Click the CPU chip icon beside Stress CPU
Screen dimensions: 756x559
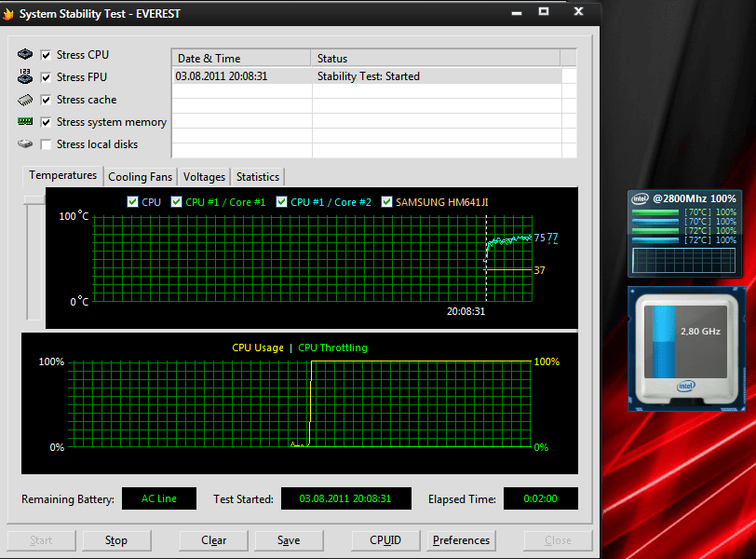25,54
